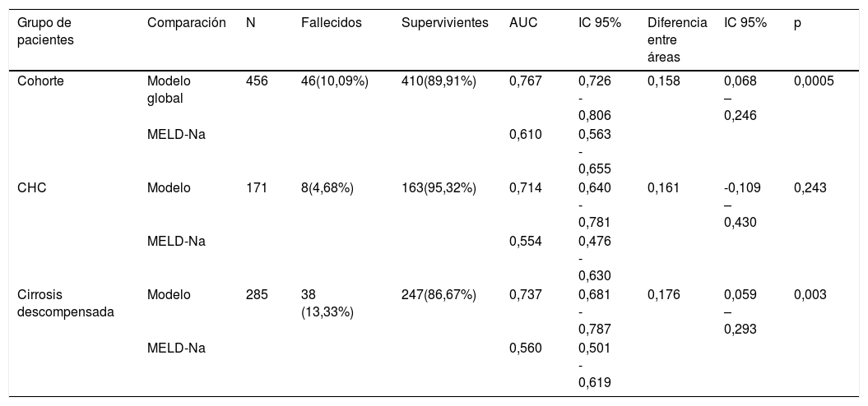The height and width of the screenshot is (406, 868).
Task: Select the p value 0,0005
Action: point(814,81)
